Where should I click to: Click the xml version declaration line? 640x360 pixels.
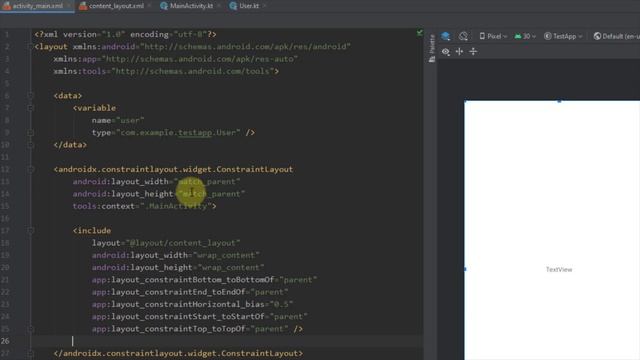pyautogui.click(x=126, y=35)
